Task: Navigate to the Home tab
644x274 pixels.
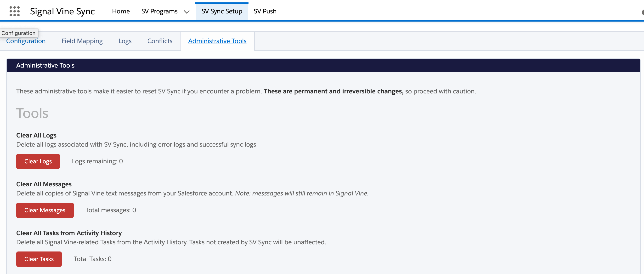Action: point(121,11)
